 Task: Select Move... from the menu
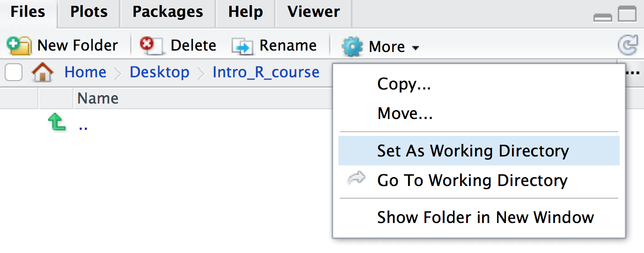click(405, 113)
